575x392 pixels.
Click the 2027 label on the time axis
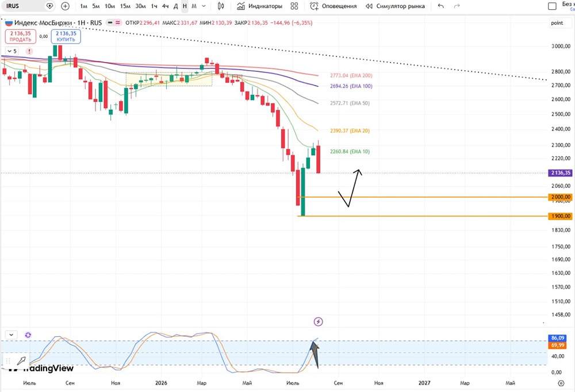click(x=424, y=383)
